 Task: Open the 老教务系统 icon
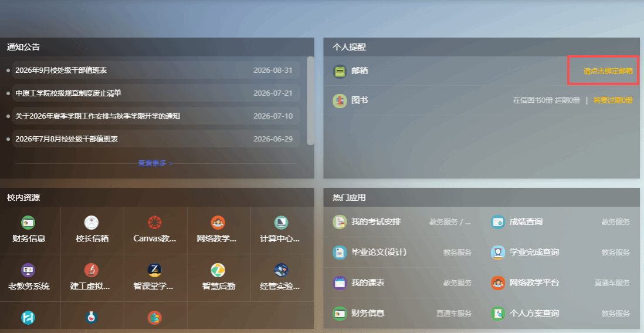point(28,270)
